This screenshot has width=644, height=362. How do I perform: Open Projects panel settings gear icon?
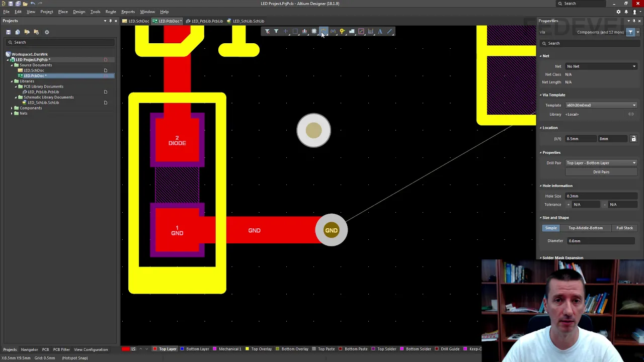pyautogui.click(x=47, y=32)
